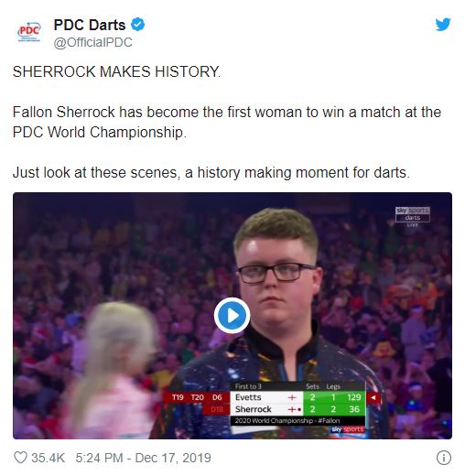465x476 pixels.
Task: Play the embedded darts video
Action: (x=232, y=315)
